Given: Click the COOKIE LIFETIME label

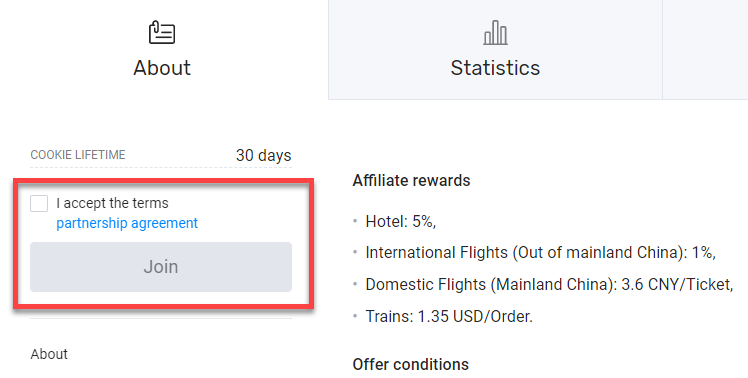Looking at the screenshot, I should tap(78, 155).
